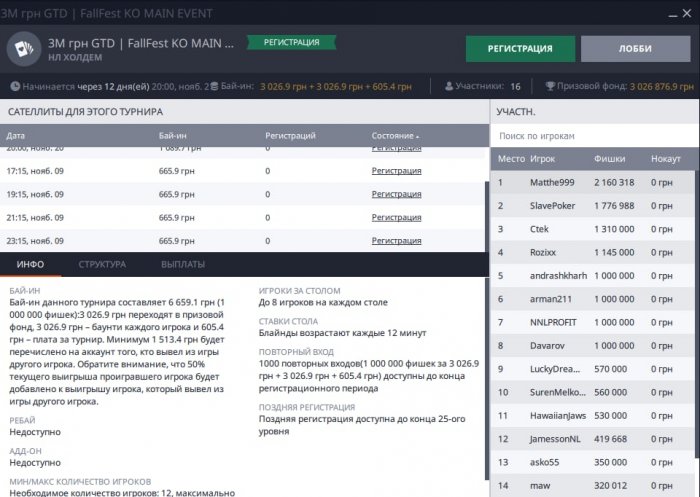Select player Davarov in the list
The height and width of the screenshot is (497, 700).
592,346
